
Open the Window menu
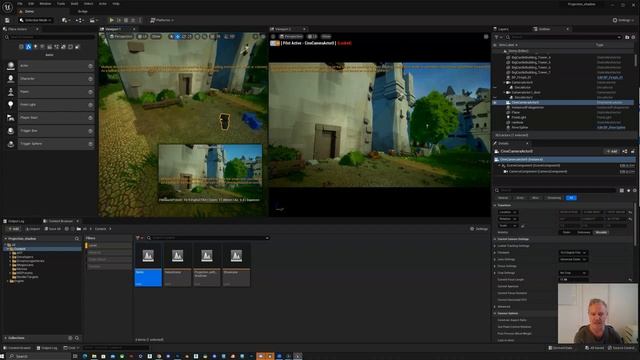pyautogui.click(x=45, y=4)
